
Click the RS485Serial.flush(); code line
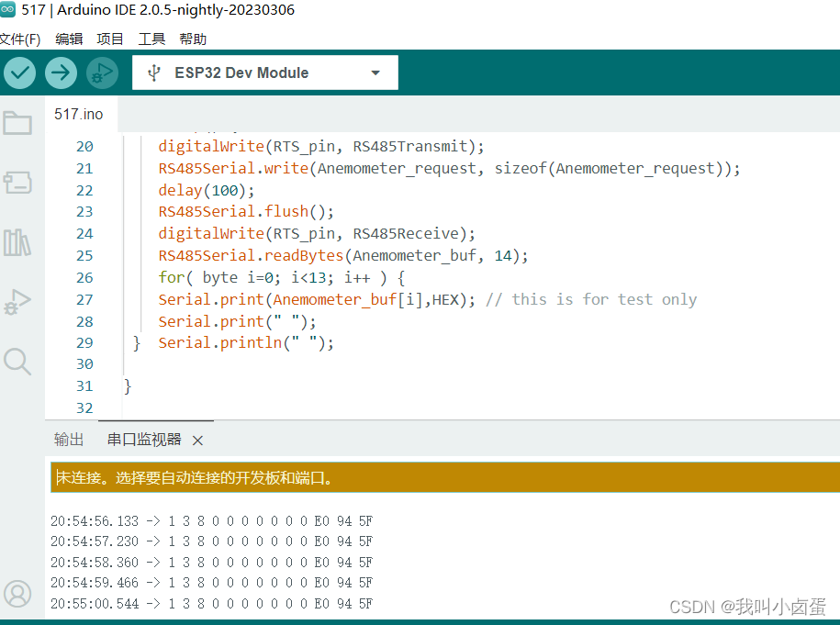[x=246, y=212]
